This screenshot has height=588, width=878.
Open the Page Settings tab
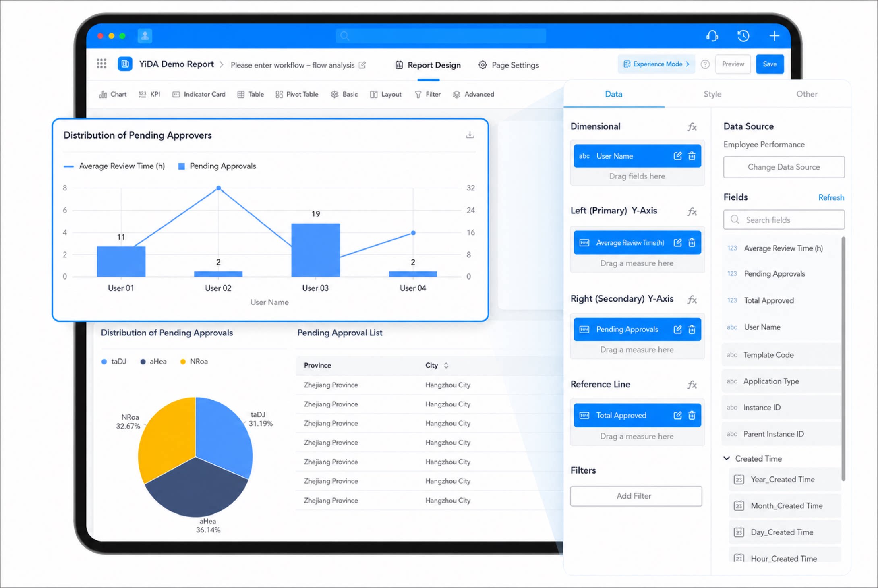508,65
